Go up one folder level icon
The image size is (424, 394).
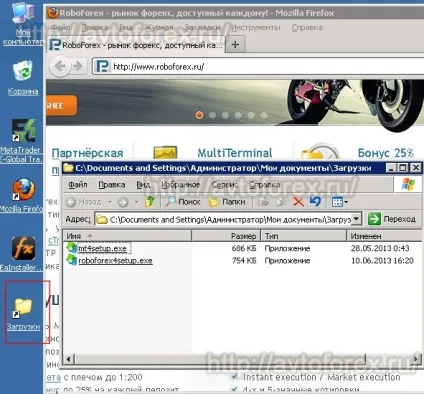click(150, 202)
